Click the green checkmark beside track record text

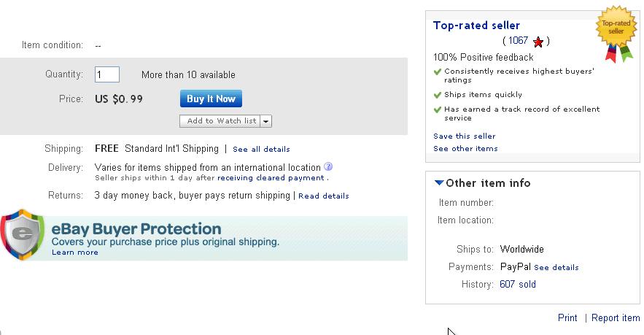tap(438, 109)
